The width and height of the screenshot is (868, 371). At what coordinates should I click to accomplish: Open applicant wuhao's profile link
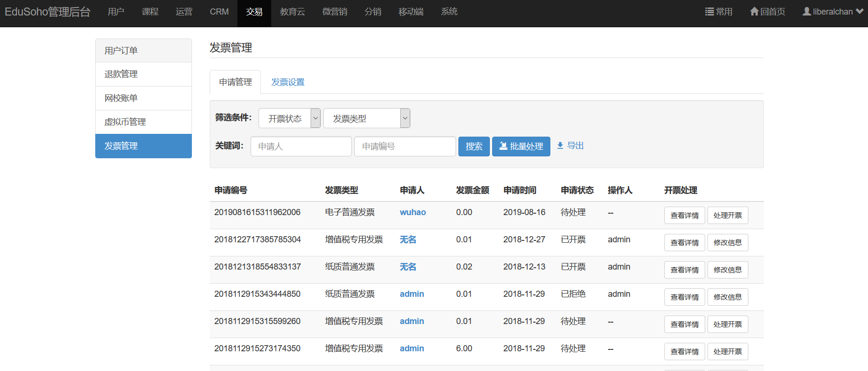pos(412,212)
